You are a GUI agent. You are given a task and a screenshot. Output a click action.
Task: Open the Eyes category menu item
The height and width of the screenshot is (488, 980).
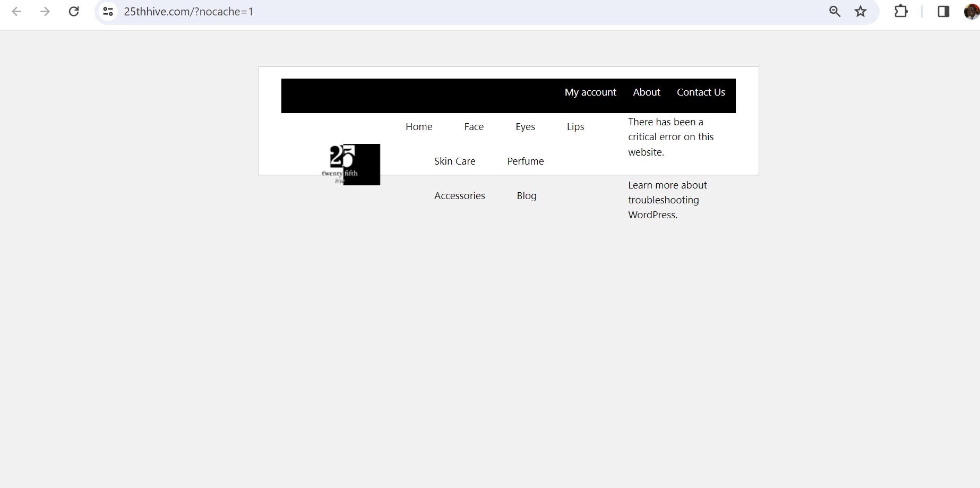[x=525, y=127]
